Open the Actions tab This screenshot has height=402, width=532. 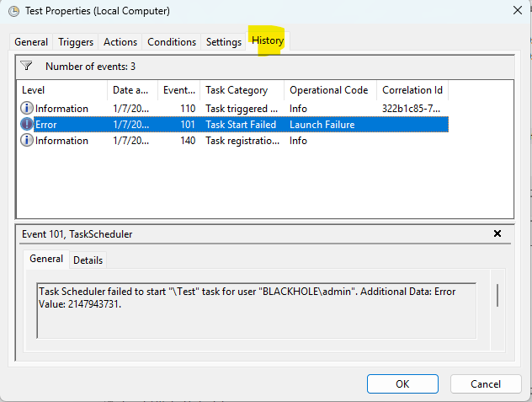[120, 42]
